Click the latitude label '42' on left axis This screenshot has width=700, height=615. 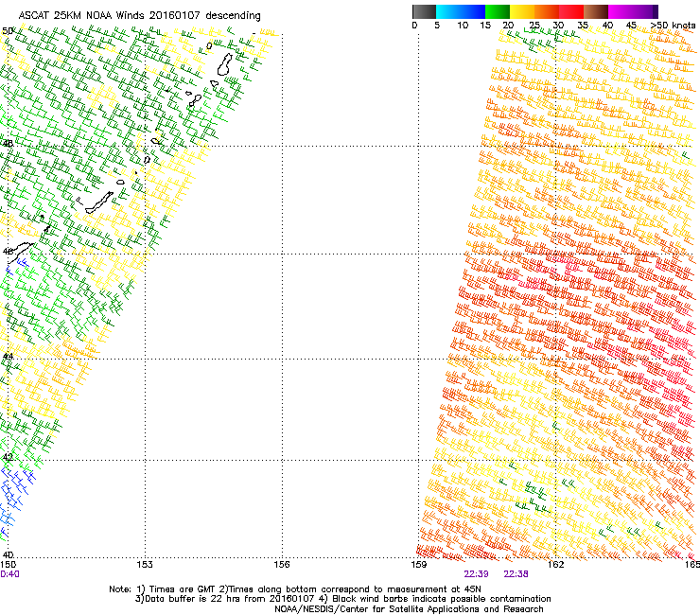[8, 457]
